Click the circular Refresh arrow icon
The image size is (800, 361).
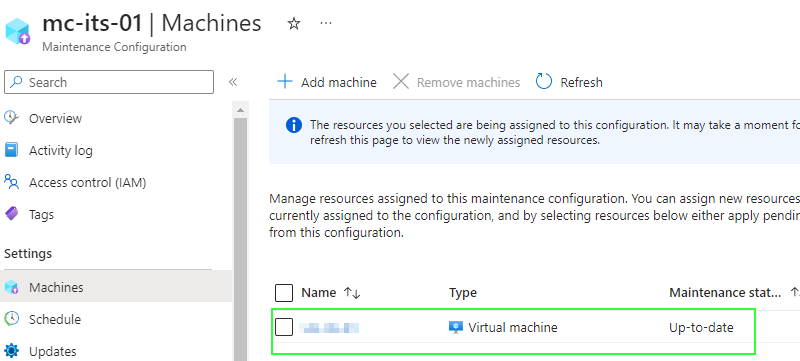click(x=544, y=82)
